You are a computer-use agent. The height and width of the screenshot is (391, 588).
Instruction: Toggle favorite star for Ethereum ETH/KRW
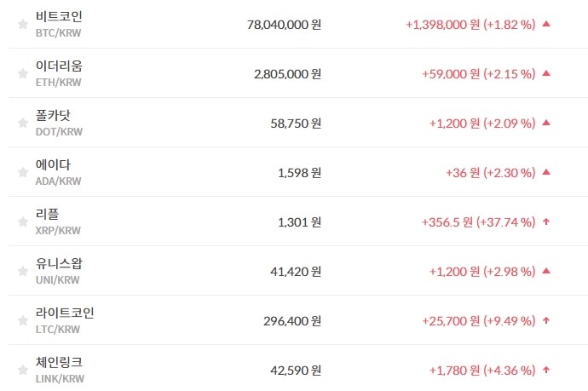click(x=23, y=74)
